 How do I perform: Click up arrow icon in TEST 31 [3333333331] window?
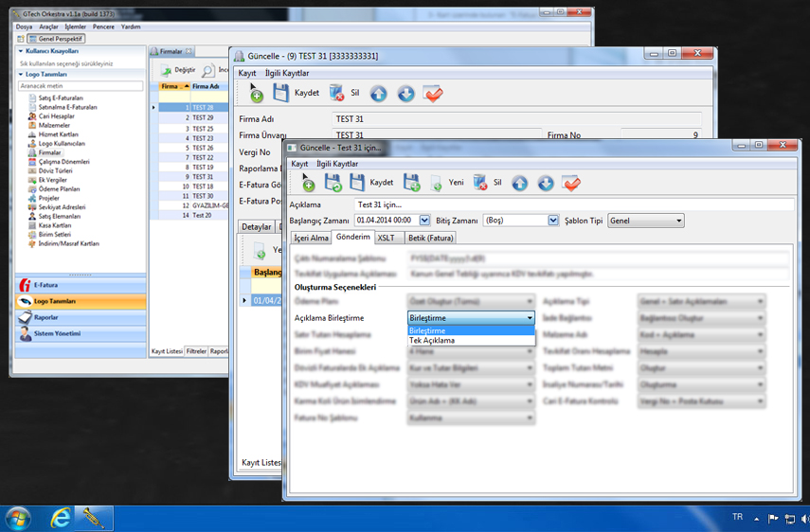(x=378, y=94)
